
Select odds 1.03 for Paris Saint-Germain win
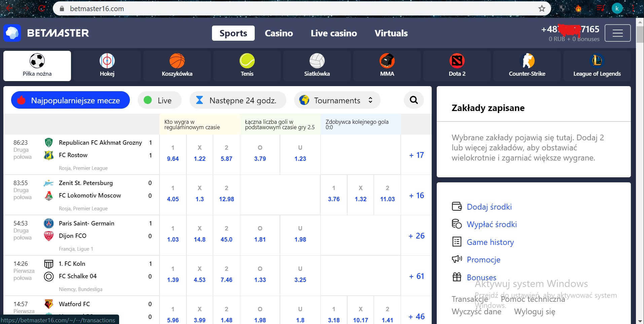173,236
